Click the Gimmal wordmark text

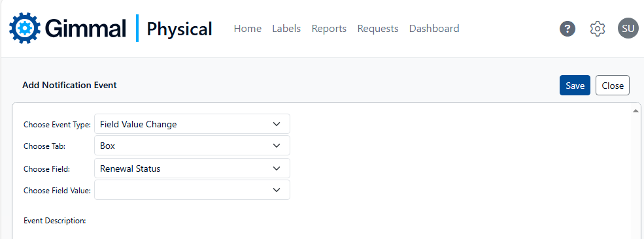[x=86, y=29]
